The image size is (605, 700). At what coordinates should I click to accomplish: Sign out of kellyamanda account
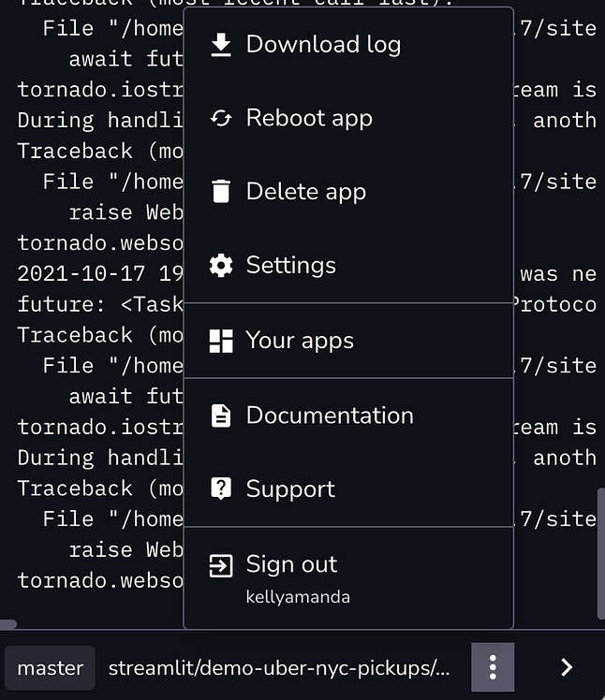coord(291,565)
